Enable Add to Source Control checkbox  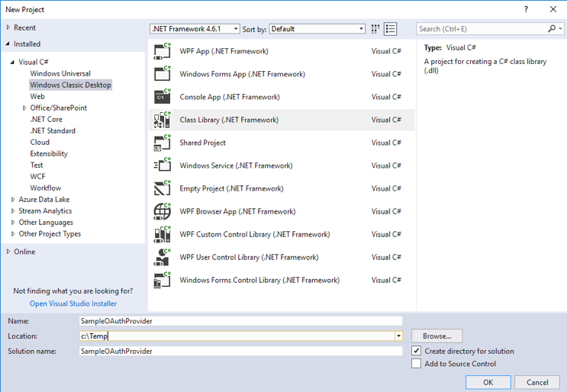(x=416, y=364)
